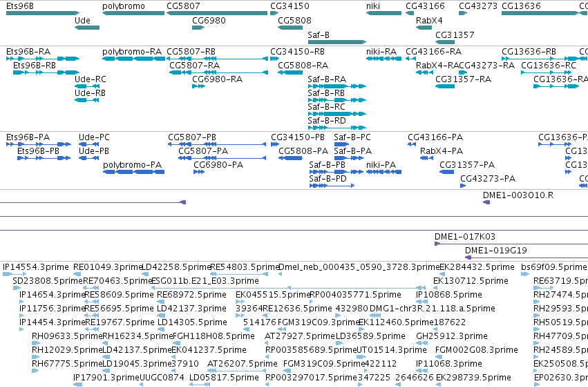
Task: Select the Ude-RC transcript
Action: 87,86
